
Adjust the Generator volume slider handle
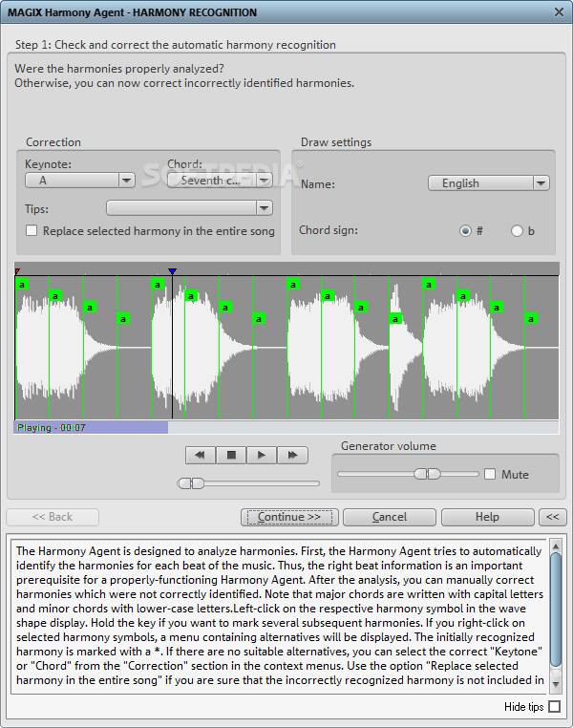[427, 474]
